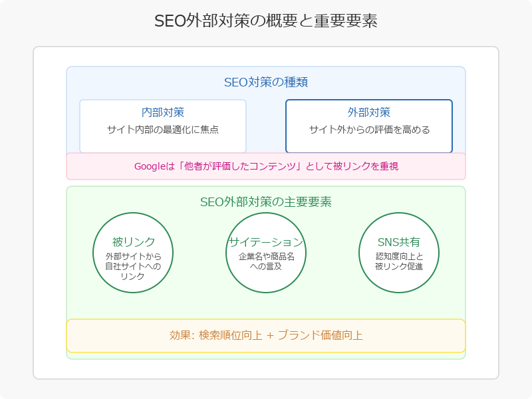
Task: Click 企業名や商品名への言及 description
Action: [x=266, y=261]
